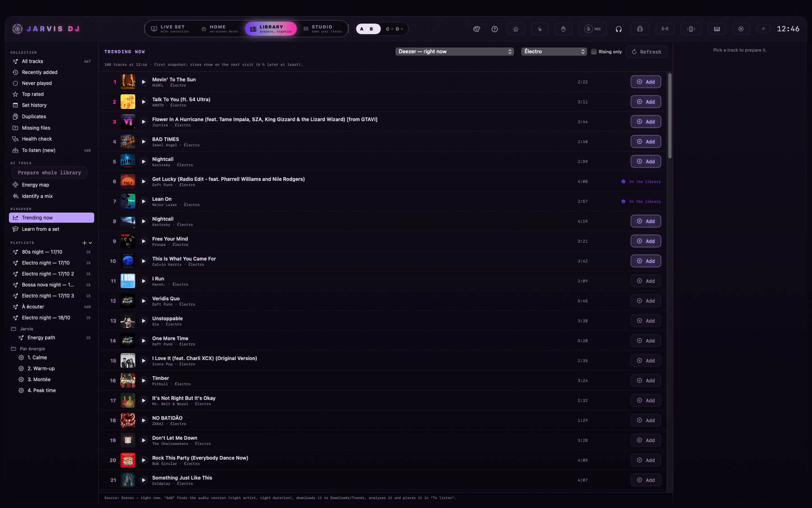Screen dimensions: 812x508
Task: Click the headphones icon
Action: (x=618, y=29)
